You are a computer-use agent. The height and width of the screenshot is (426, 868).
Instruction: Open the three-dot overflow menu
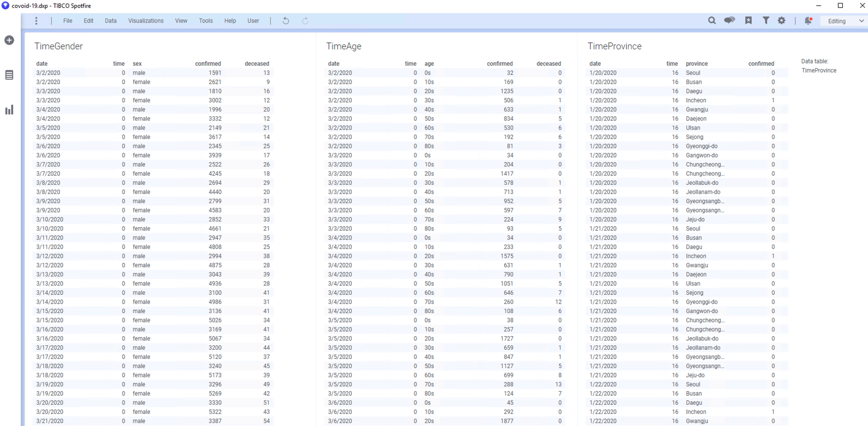(36, 21)
